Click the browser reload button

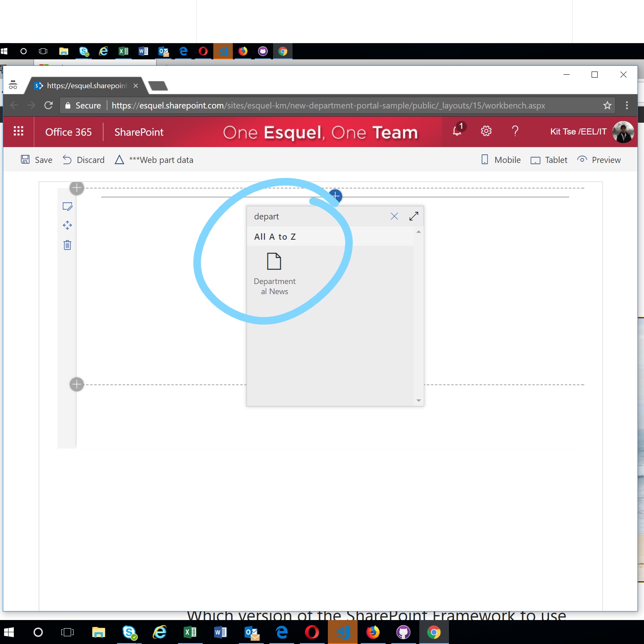48,105
